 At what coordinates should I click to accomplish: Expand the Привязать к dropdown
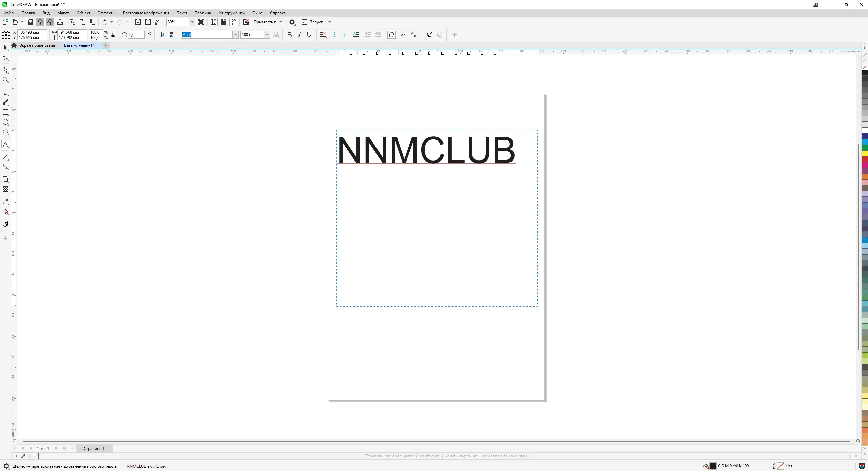281,22
